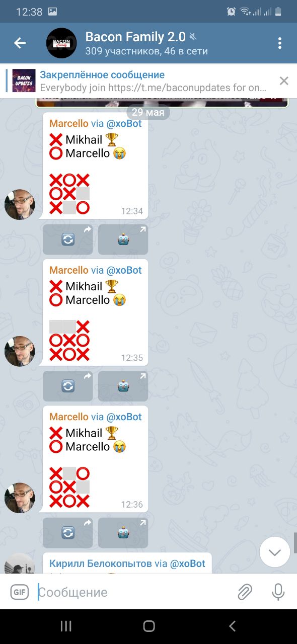This screenshot has height=644, width=297.
Task: Jump to latest with the down chevron
Action: point(275,552)
